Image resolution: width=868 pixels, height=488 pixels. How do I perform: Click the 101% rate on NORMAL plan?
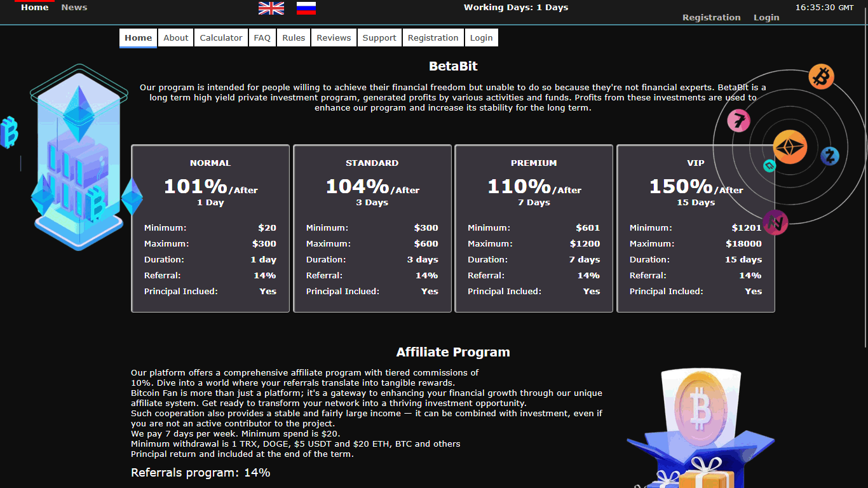(x=196, y=186)
